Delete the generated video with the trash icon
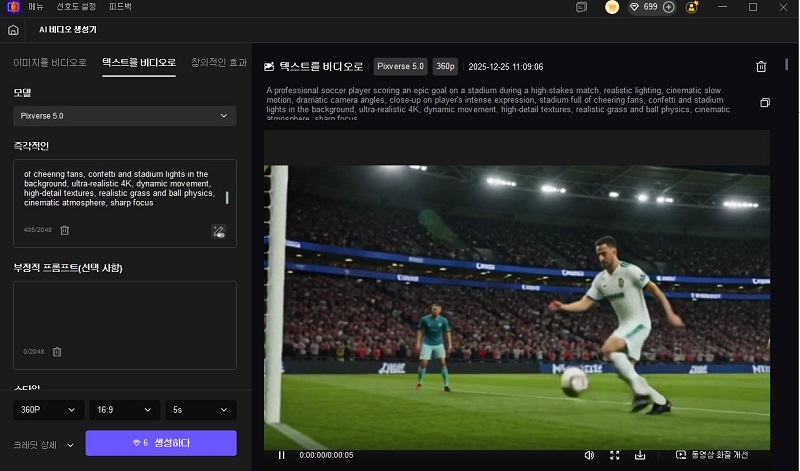Image resolution: width=800 pixels, height=471 pixels. [761, 67]
